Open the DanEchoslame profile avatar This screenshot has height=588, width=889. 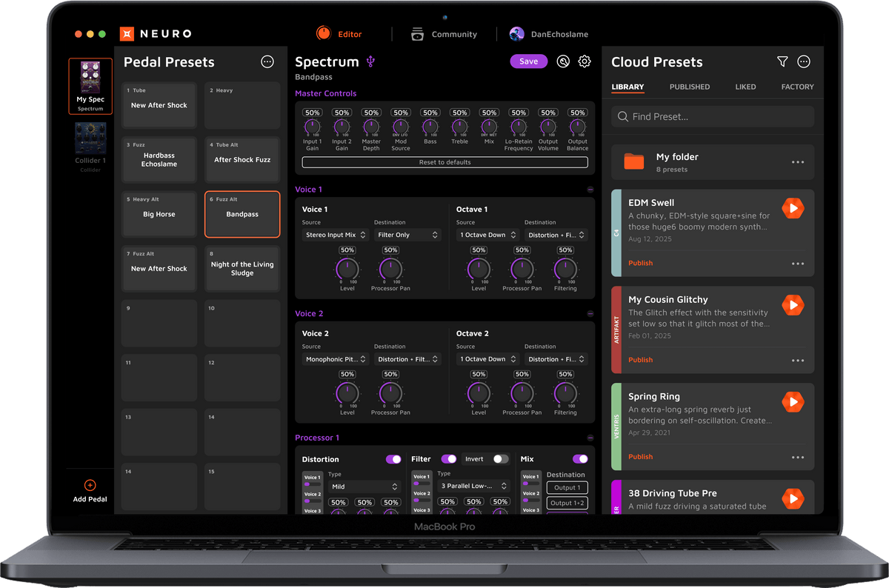[x=517, y=34]
